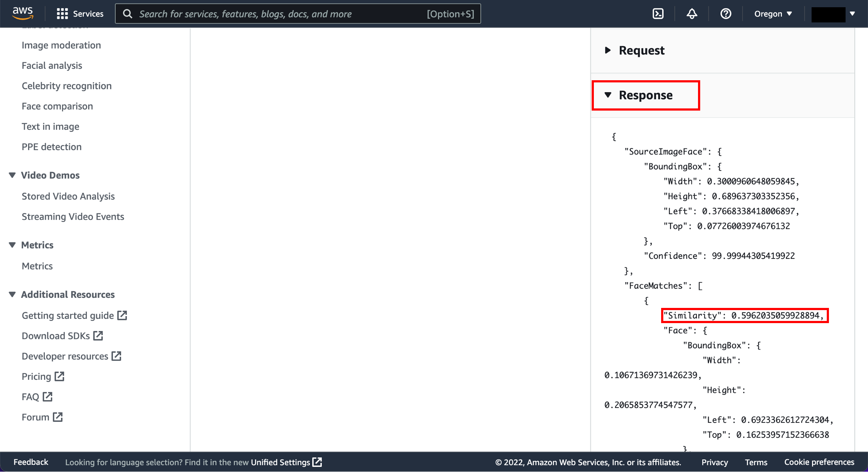Image resolution: width=868 pixels, height=472 pixels.
Task: Open Download SDKs link
Action: 62,335
